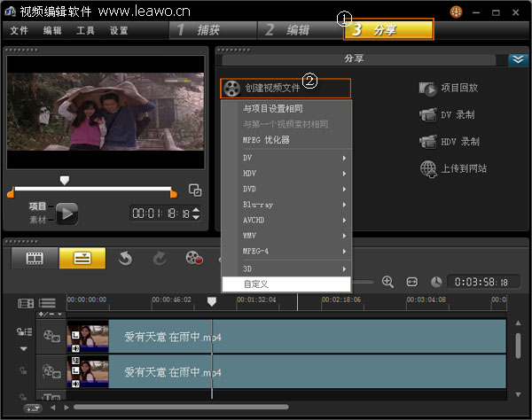The height and width of the screenshot is (420, 532).
Task: Switch to storyboard view button
Action: [x=35, y=259]
